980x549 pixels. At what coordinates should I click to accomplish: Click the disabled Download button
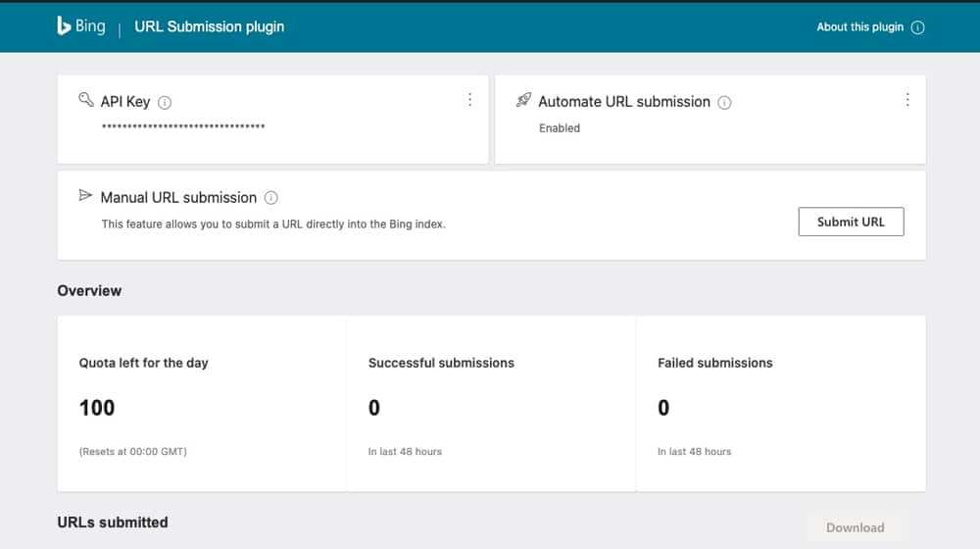[x=855, y=527]
